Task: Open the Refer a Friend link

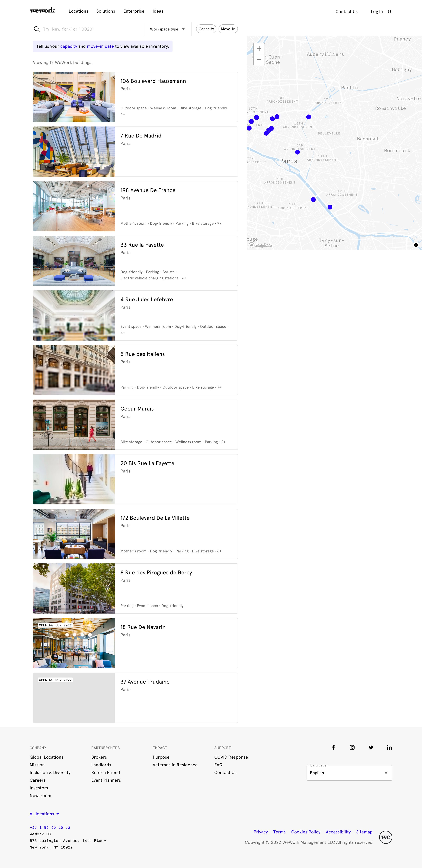Action: [105, 773]
